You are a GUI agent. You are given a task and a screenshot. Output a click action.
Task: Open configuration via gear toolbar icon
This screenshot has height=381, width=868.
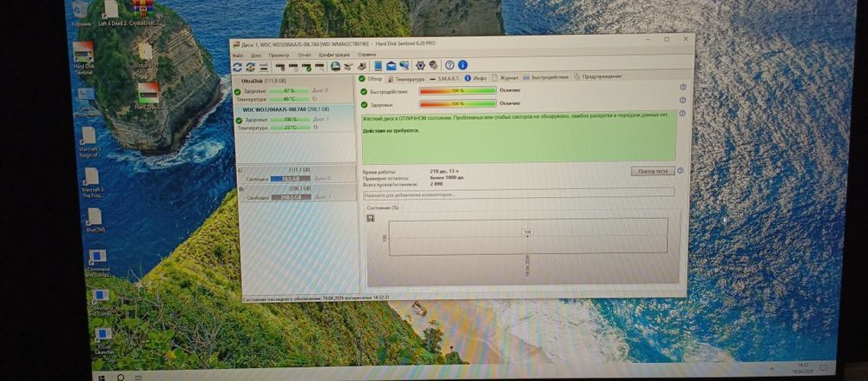click(420, 65)
